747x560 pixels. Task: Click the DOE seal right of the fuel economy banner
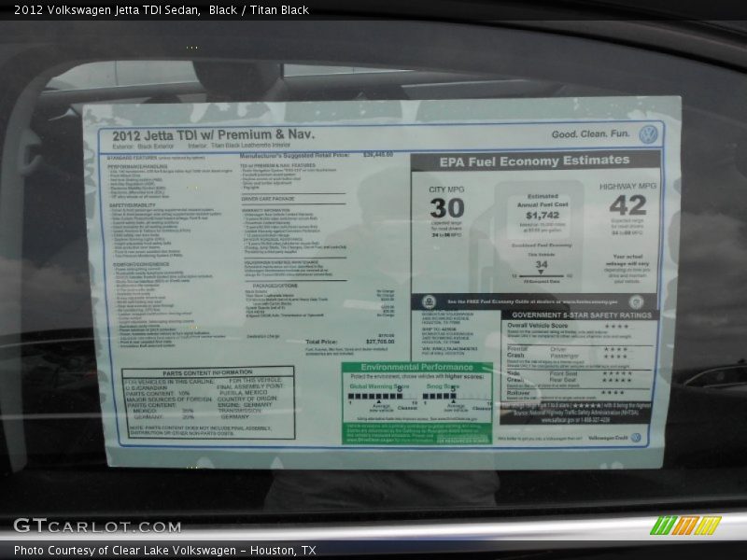pyautogui.click(x=636, y=301)
